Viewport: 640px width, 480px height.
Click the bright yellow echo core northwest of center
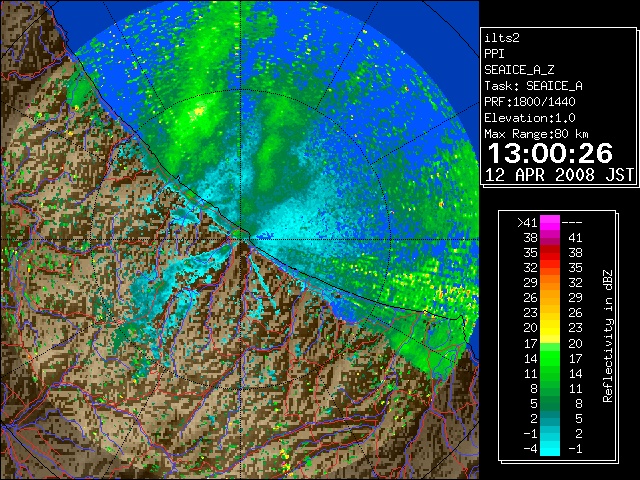pyautogui.click(x=199, y=111)
